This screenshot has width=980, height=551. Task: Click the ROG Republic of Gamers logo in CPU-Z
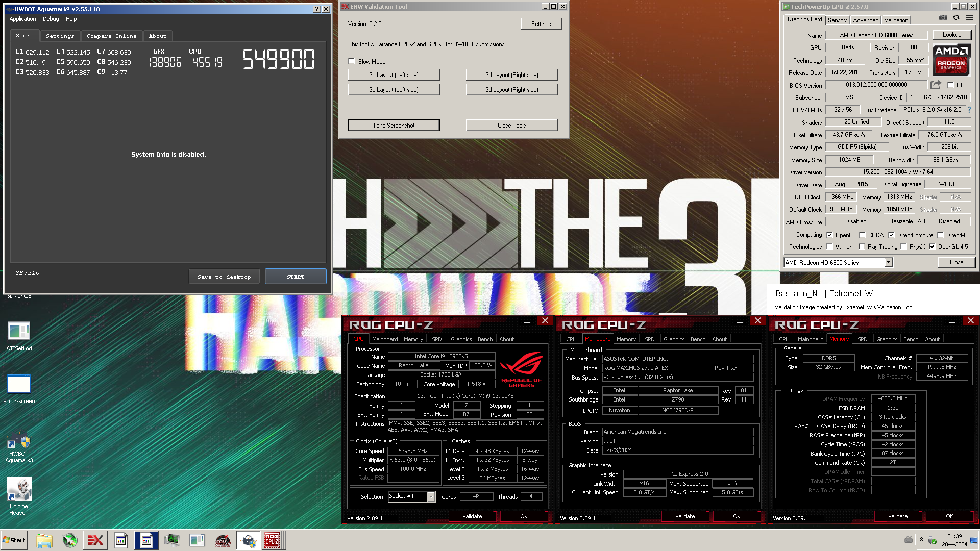(x=521, y=370)
